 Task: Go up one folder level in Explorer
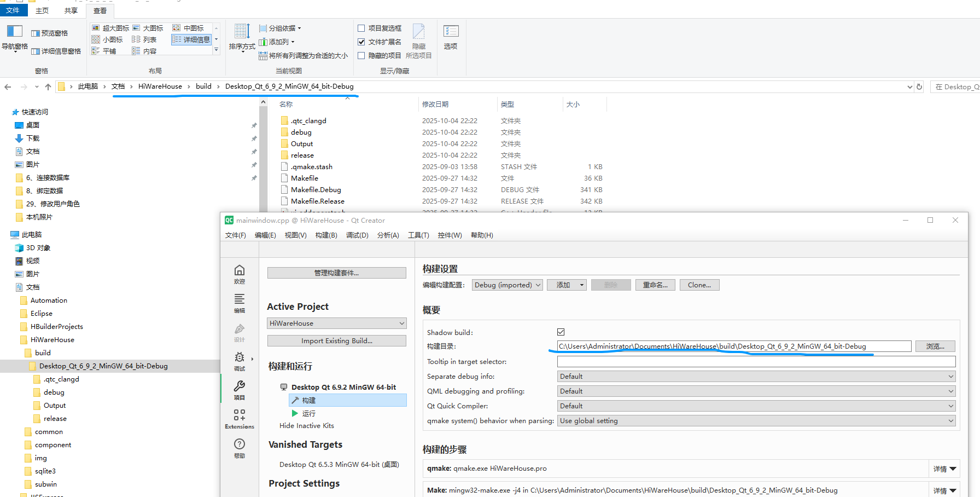point(48,86)
